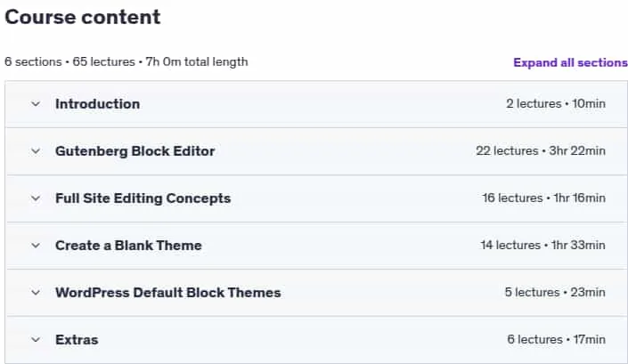This screenshot has width=628, height=364.
Task: Expand the Gutenberg Block Editor chevron
Action: (x=36, y=151)
